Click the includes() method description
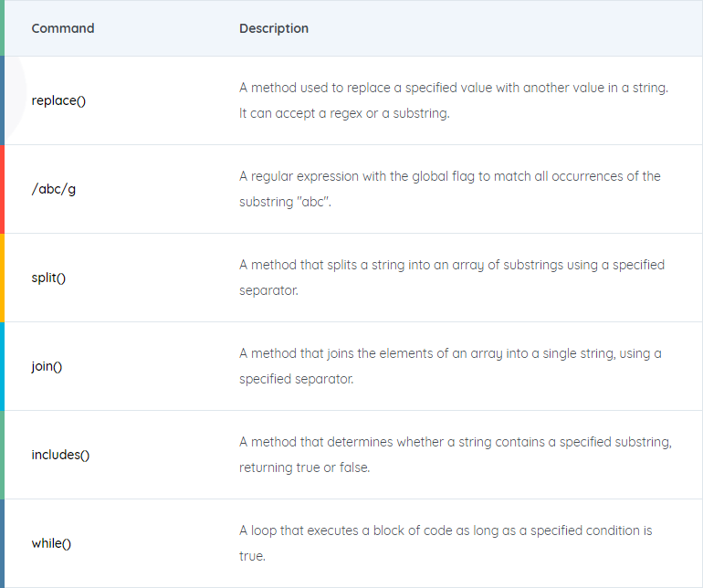703x588 pixels. click(x=455, y=455)
